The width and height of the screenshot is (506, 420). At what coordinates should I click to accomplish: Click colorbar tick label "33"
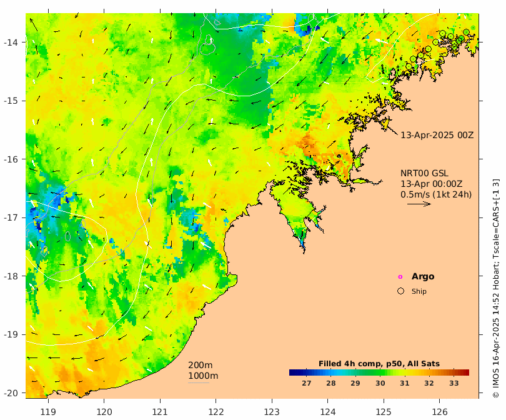click(x=454, y=383)
